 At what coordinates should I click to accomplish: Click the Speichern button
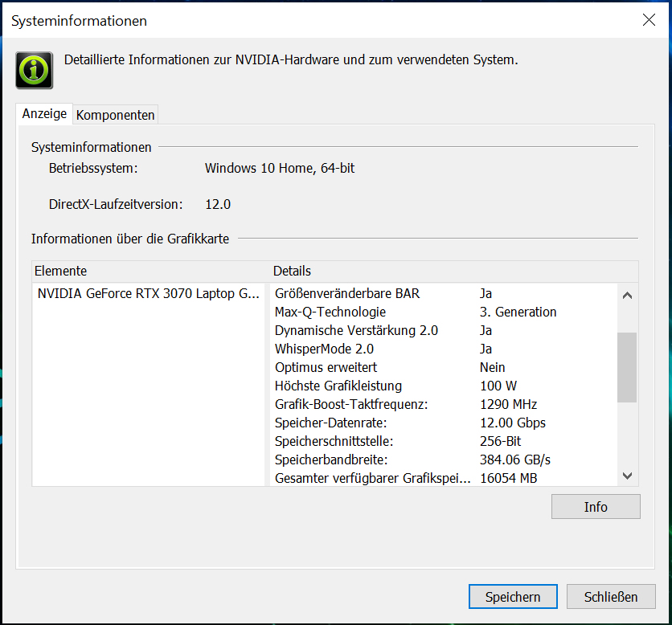(514, 597)
